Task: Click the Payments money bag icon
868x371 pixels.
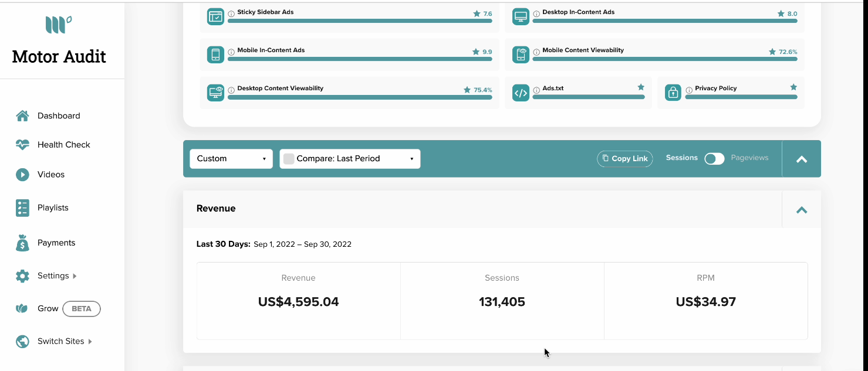Action: pyautogui.click(x=22, y=243)
